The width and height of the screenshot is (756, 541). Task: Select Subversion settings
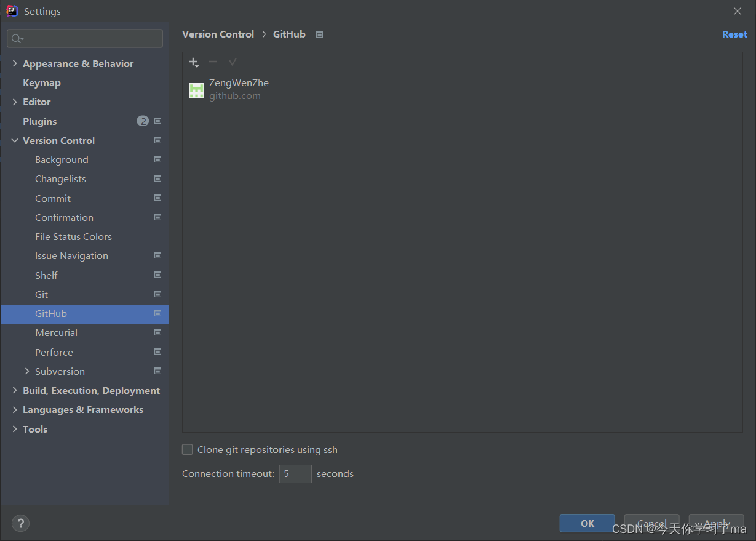tap(60, 371)
